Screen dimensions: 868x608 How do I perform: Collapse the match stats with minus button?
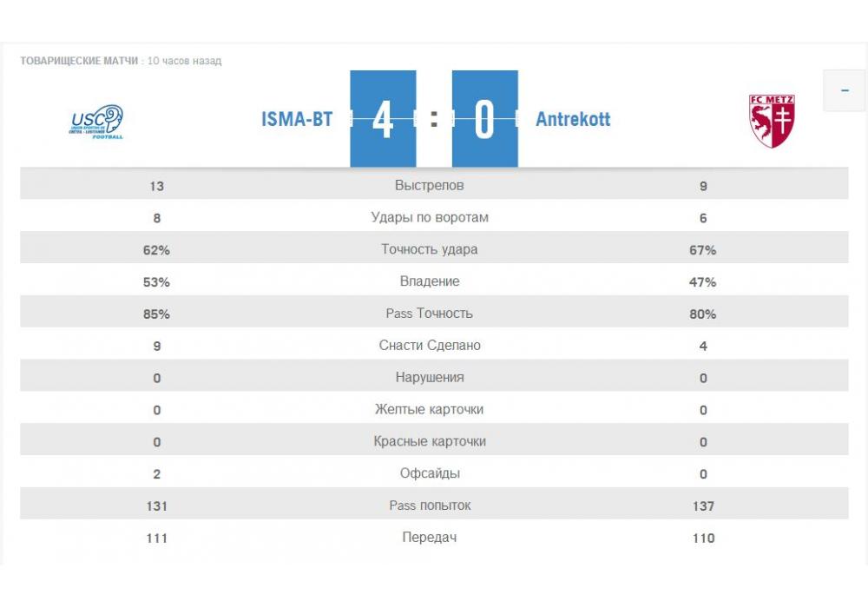[x=845, y=91]
